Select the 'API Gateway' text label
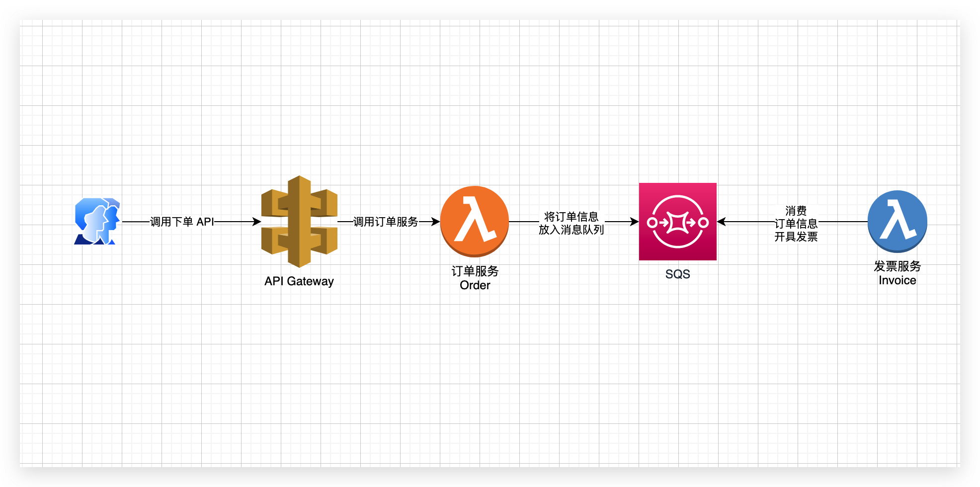Image resolution: width=980 pixels, height=487 pixels. pos(299,281)
